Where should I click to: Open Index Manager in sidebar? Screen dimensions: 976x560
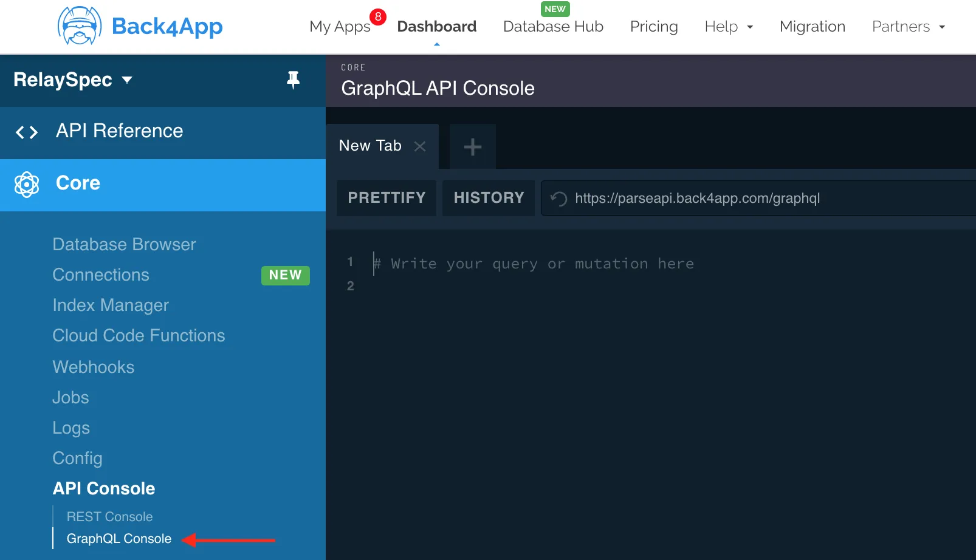(x=111, y=305)
